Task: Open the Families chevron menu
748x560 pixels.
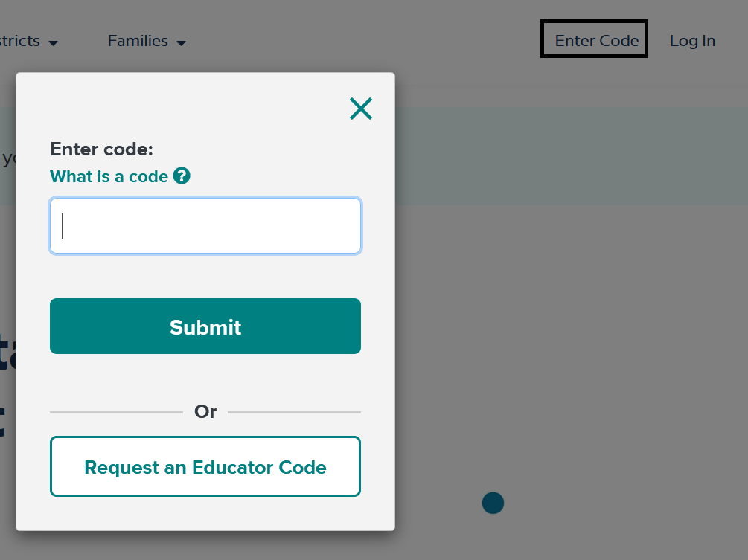Action: click(x=182, y=42)
